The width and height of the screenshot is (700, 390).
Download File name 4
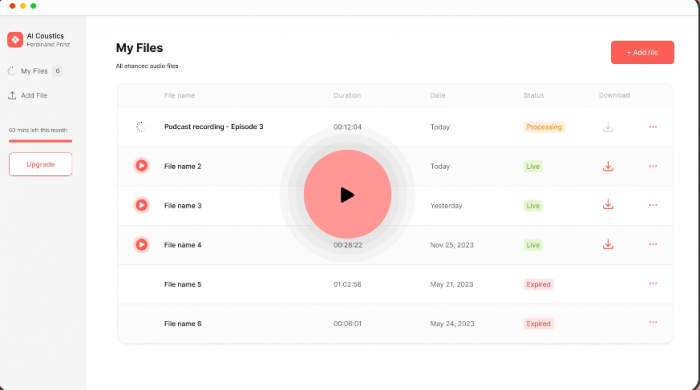coord(608,244)
